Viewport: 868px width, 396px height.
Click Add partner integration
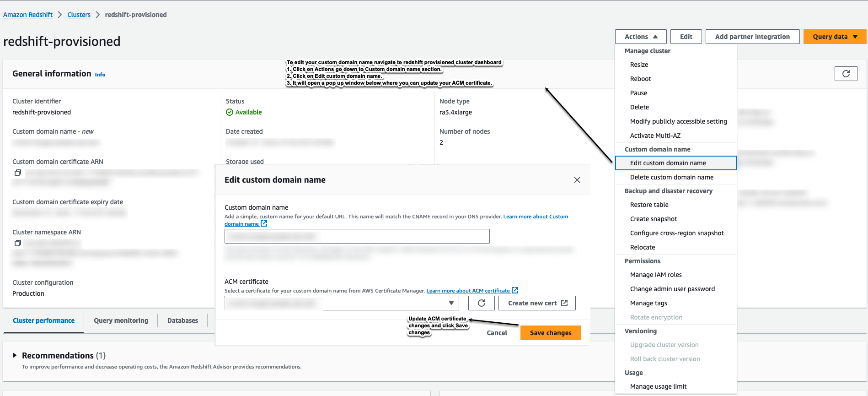coord(752,37)
